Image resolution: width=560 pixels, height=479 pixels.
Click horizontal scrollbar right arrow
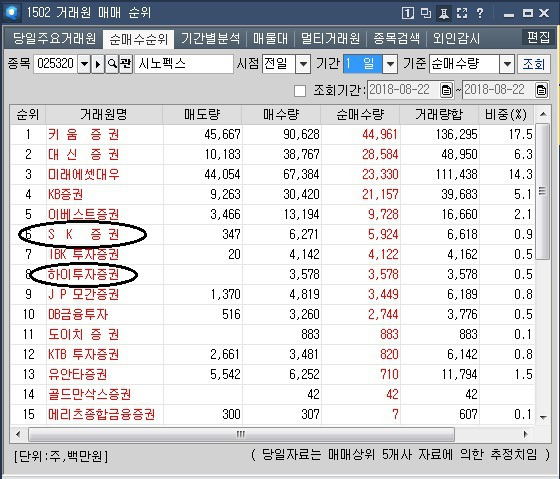pos(526,434)
